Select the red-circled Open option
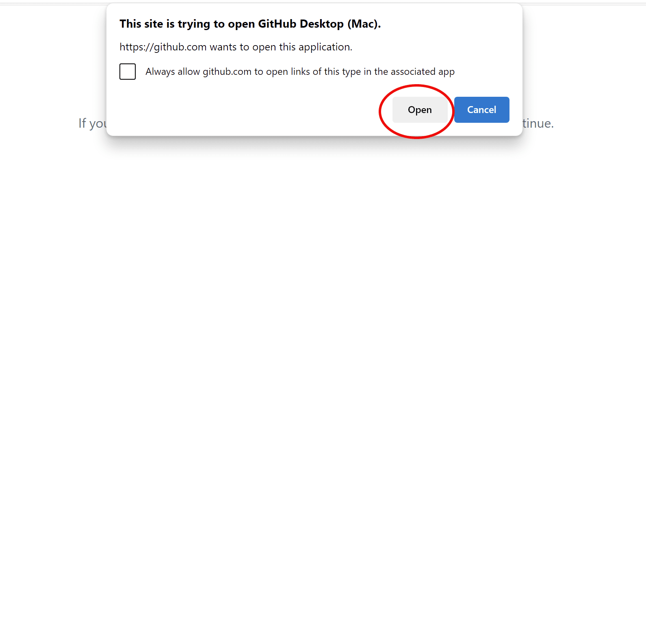Viewport: 646px width, 644px height. pyautogui.click(x=420, y=110)
